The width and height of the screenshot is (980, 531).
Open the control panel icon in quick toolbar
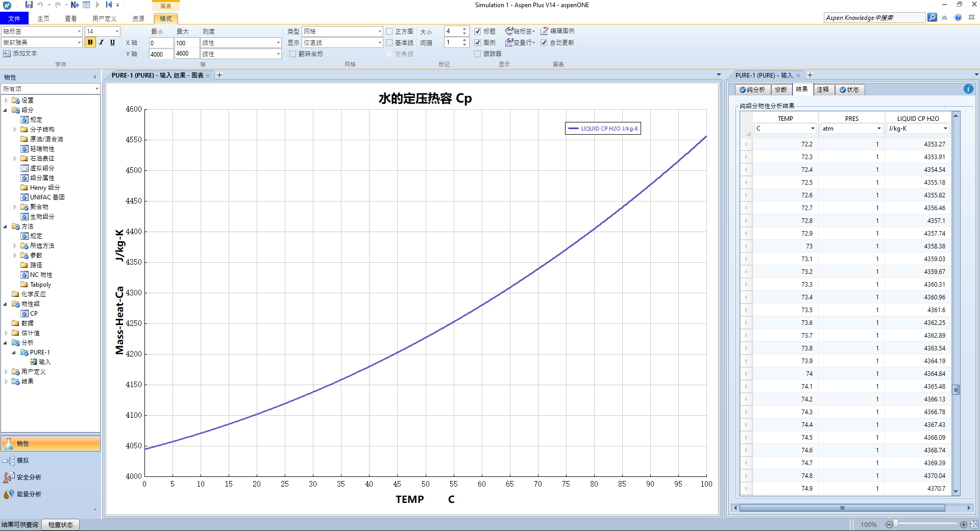(x=86, y=5)
